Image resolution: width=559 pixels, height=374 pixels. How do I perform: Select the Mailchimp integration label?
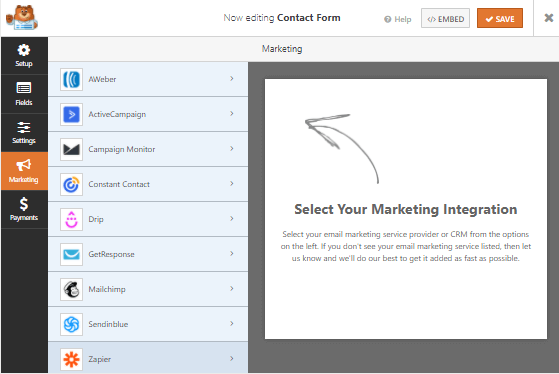click(107, 289)
